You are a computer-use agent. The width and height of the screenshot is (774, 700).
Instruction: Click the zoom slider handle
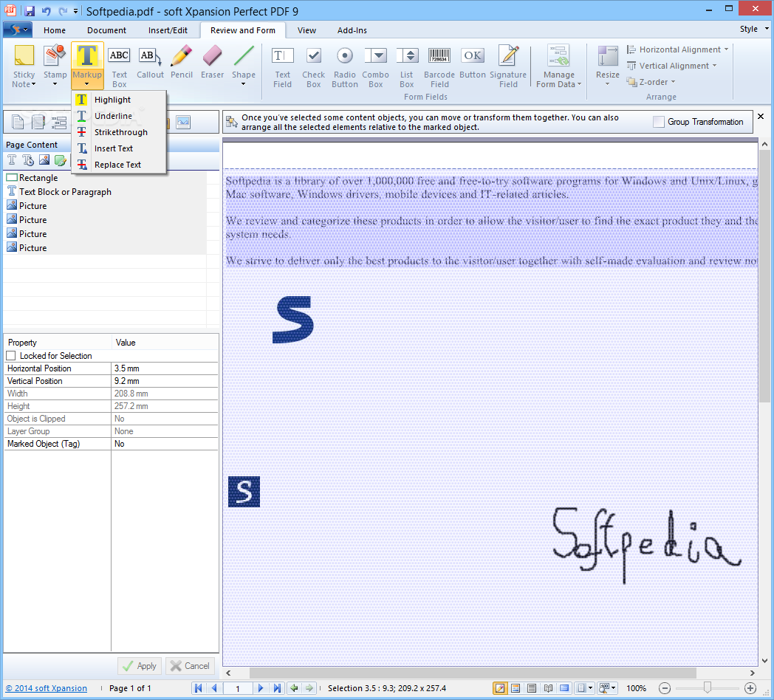click(x=708, y=687)
